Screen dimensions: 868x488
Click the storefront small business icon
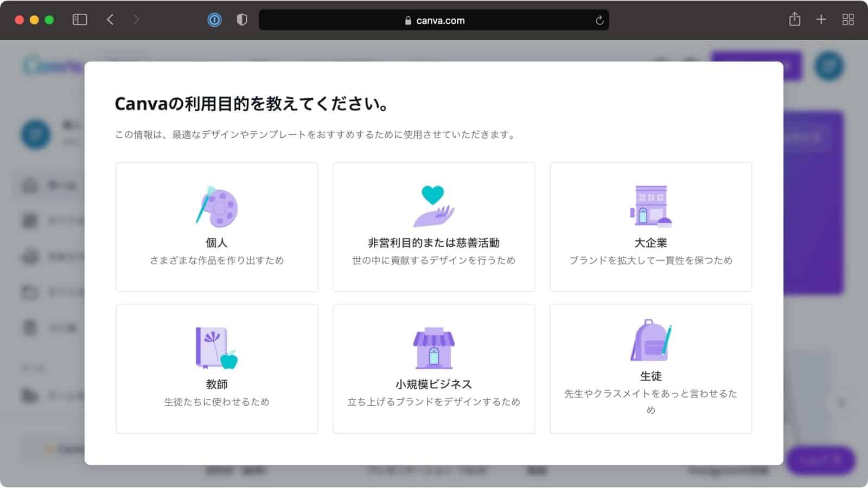[434, 348]
